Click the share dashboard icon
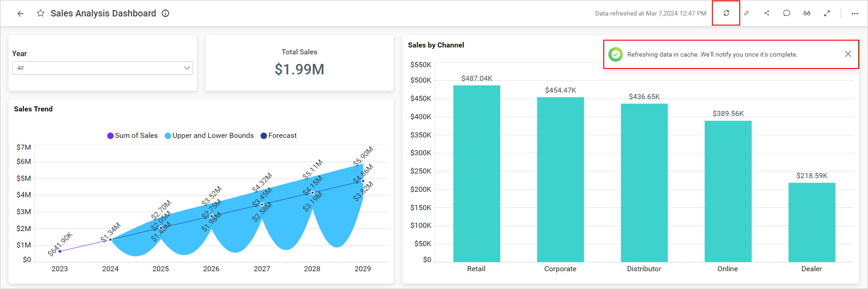This screenshot has height=289, width=868. tap(767, 13)
